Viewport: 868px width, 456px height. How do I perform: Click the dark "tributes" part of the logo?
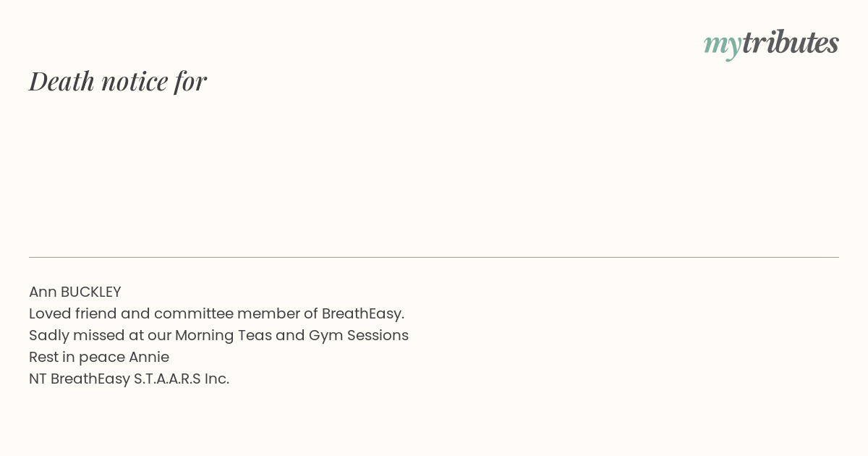pos(791,42)
